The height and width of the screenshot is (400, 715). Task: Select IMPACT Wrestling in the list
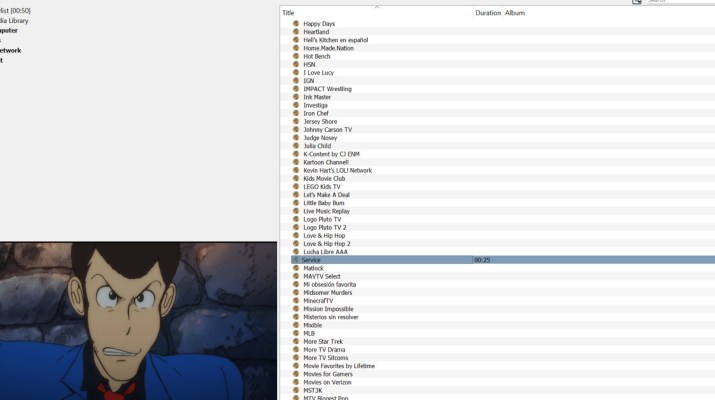pyautogui.click(x=327, y=89)
